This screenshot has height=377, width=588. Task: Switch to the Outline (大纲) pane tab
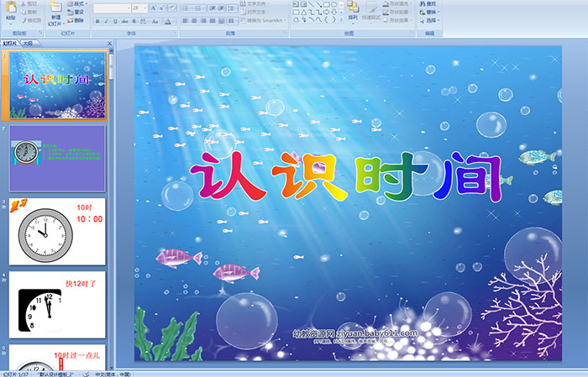(28, 44)
